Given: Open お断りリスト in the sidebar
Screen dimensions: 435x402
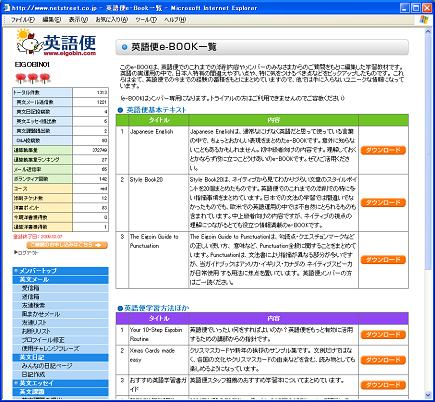Looking at the screenshot, I should [36, 331].
